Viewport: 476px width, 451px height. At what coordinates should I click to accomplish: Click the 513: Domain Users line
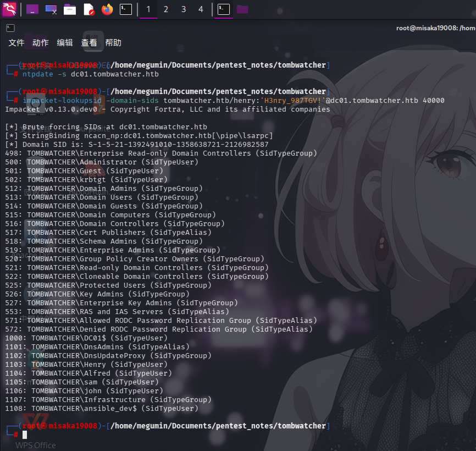pyautogui.click(x=102, y=197)
